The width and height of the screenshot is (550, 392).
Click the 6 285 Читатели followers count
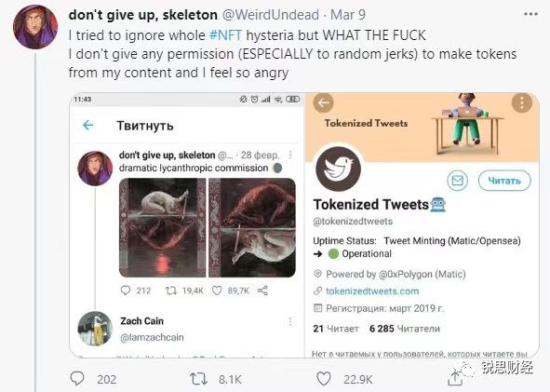tap(405, 329)
